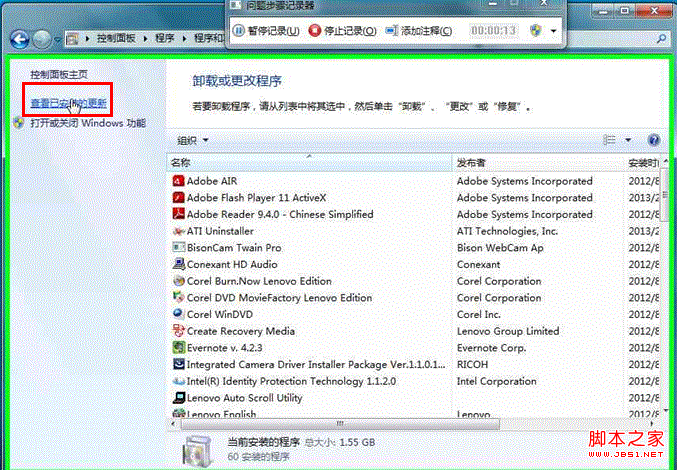
Task: Expand the arrow after 程序 in the breadcrumb
Action: [184, 39]
